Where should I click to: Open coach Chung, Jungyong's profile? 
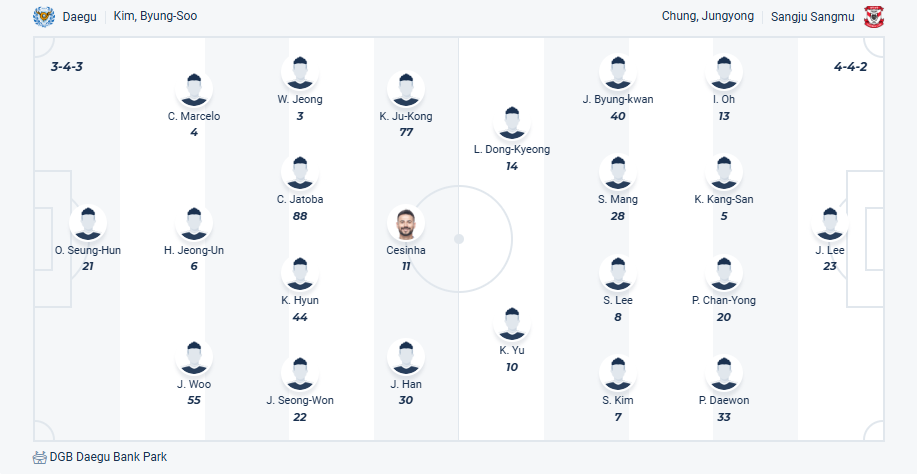[x=708, y=17]
